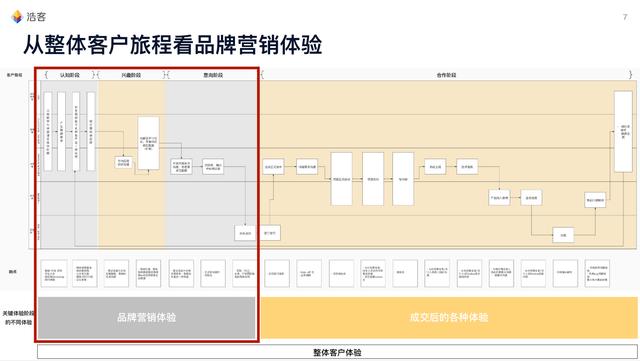Screen dimensions: 640x361
Task: Click the 客户阶段 row label
Action: pyautogui.click(x=14, y=75)
